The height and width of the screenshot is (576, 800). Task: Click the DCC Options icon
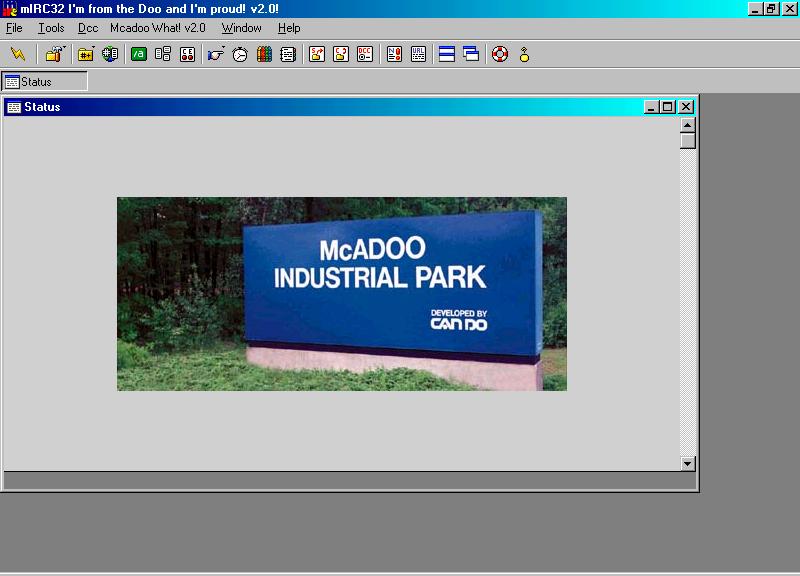(365, 54)
